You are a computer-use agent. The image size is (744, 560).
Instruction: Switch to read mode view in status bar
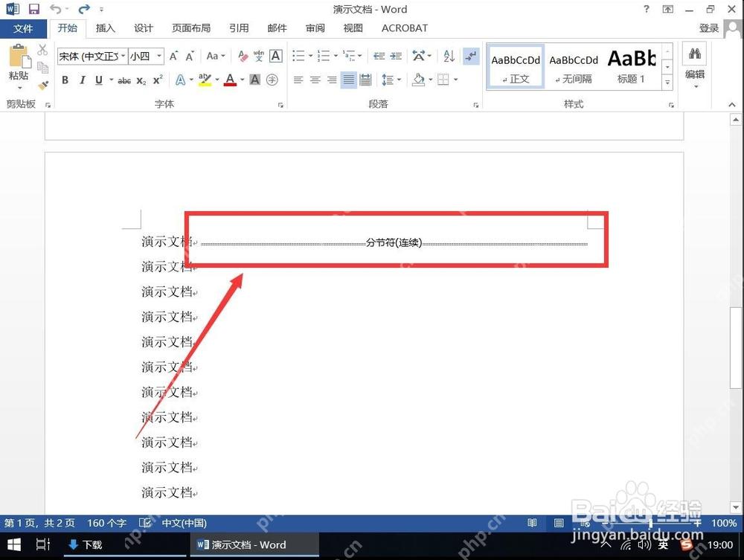click(533, 523)
